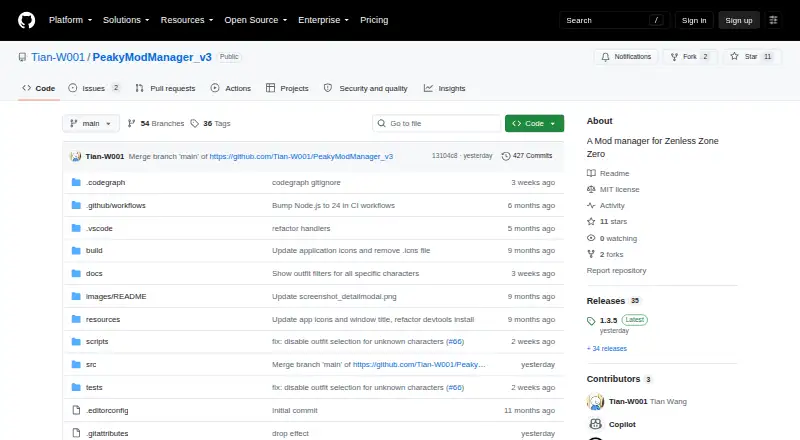Click the folder icon beside src
Screen dimensions: 800x440
tap(76, 364)
